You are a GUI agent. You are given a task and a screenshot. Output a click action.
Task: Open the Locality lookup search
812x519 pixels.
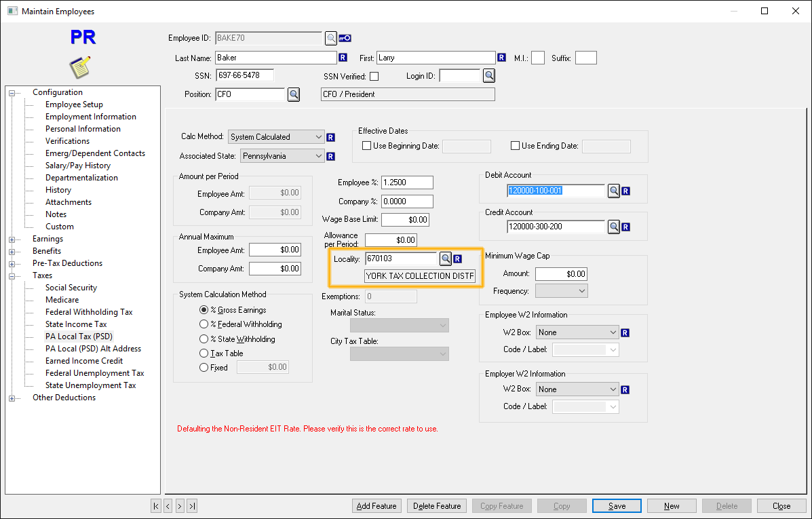[446, 258]
